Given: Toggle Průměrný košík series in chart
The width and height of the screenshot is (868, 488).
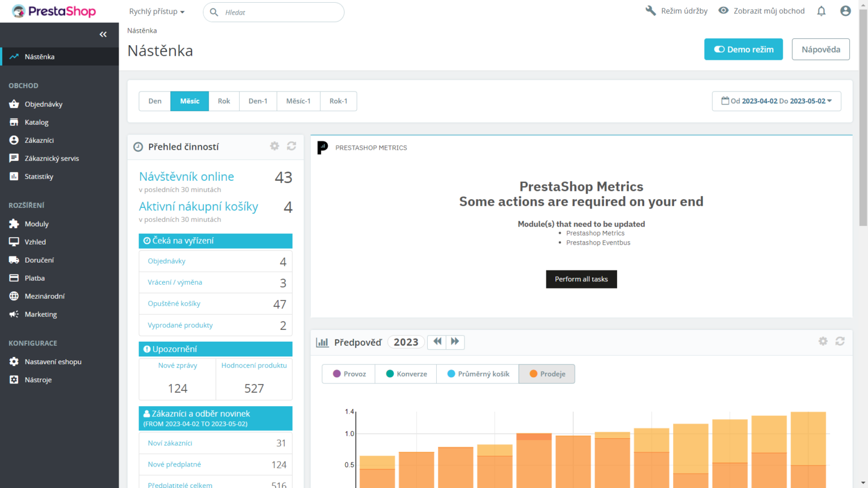Looking at the screenshot, I should [x=478, y=374].
